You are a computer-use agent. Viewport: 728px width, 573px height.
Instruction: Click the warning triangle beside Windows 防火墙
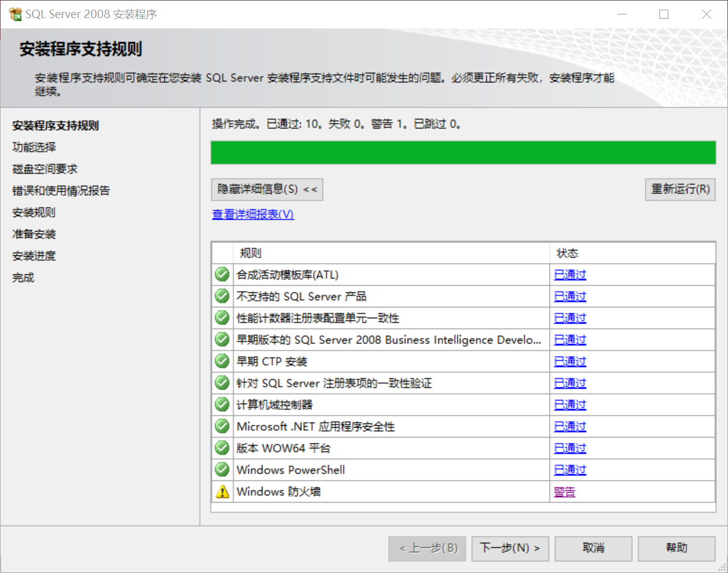pos(222,491)
